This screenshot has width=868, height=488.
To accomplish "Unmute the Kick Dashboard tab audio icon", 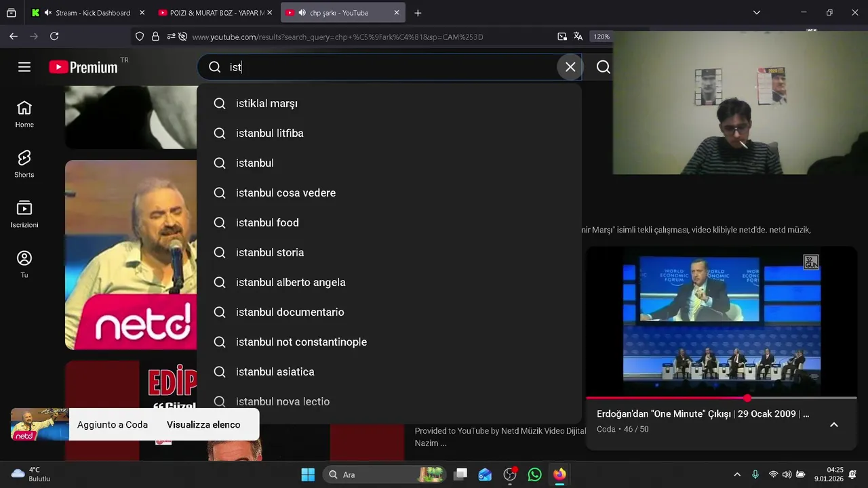I will pyautogui.click(x=48, y=12).
